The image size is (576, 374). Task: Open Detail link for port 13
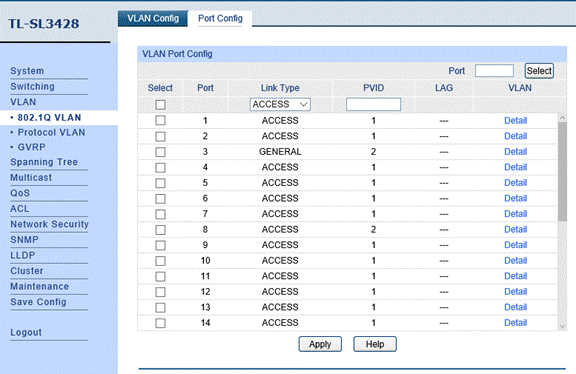(x=515, y=307)
